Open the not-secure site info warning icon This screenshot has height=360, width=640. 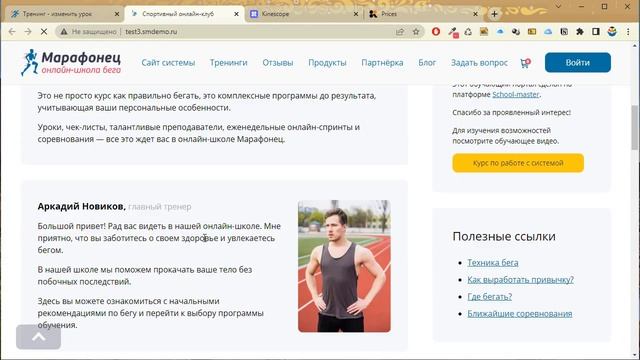point(64,31)
